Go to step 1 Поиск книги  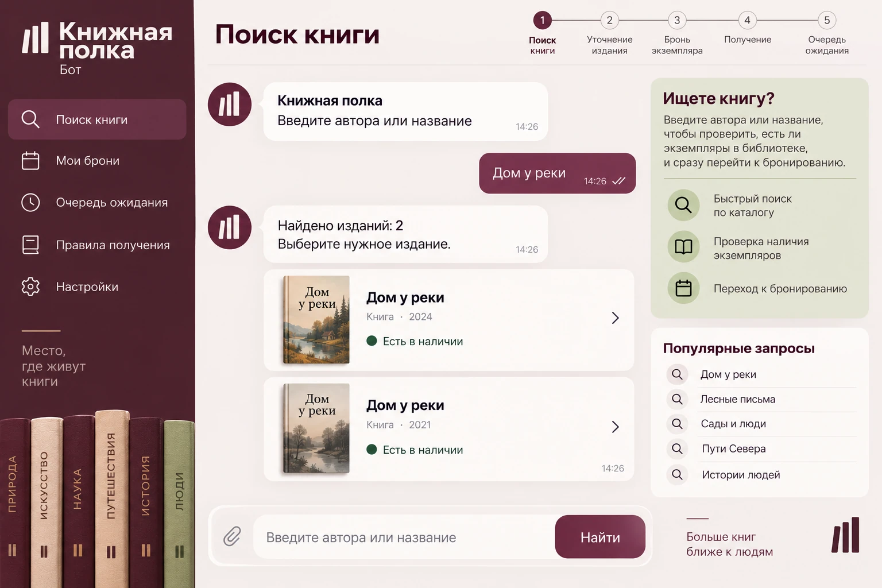[542, 34]
